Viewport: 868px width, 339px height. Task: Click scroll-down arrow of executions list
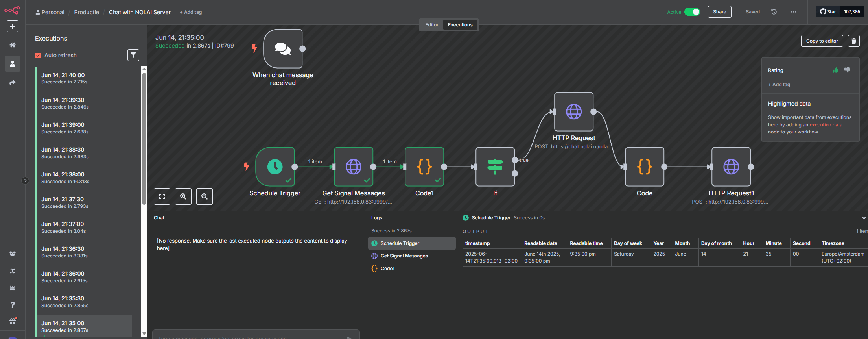tap(144, 334)
